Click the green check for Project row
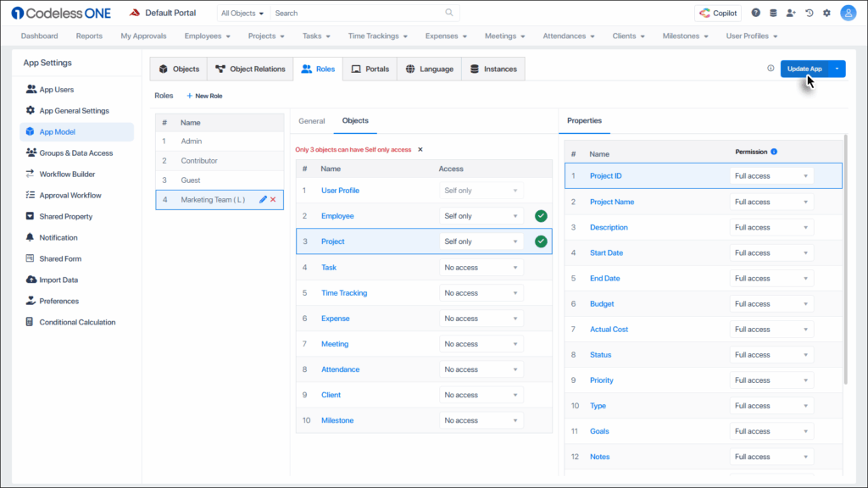 point(541,241)
